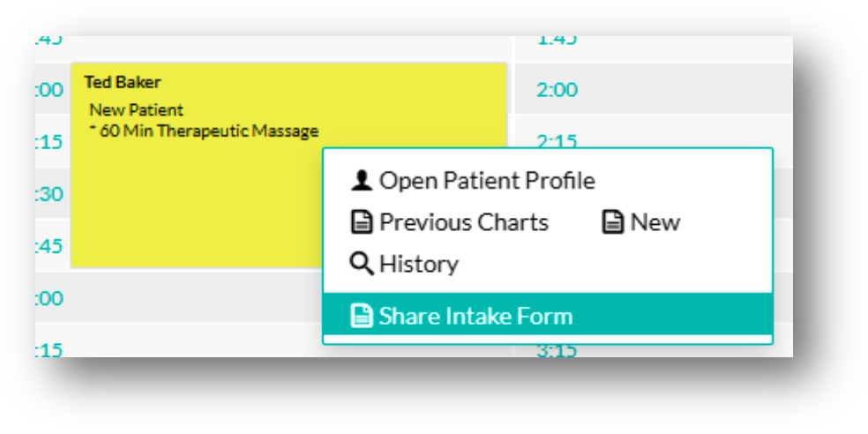This screenshot has width=868, height=434.
Task: Choose New to create a chart
Action: (x=655, y=222)
